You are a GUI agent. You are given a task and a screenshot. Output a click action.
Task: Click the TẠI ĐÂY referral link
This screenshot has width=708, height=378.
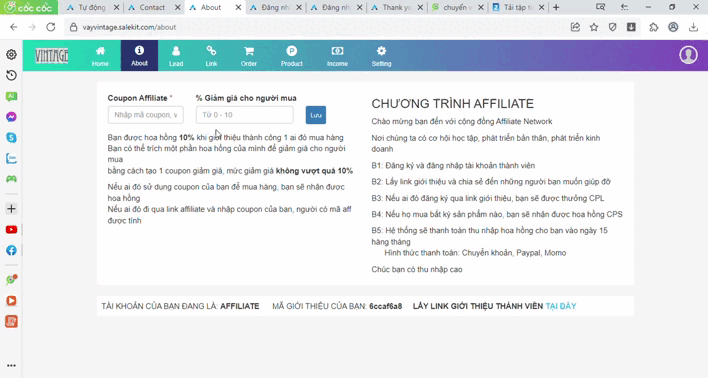561,306
